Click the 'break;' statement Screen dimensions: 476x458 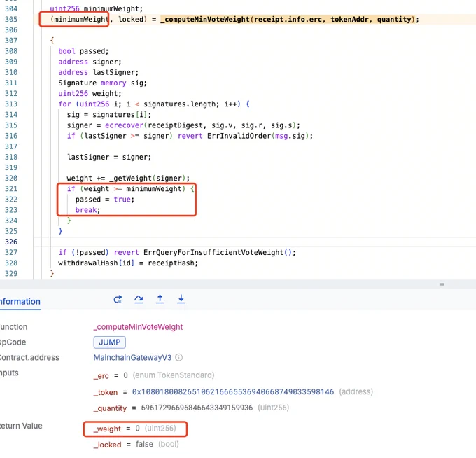(x=87, y=210)
